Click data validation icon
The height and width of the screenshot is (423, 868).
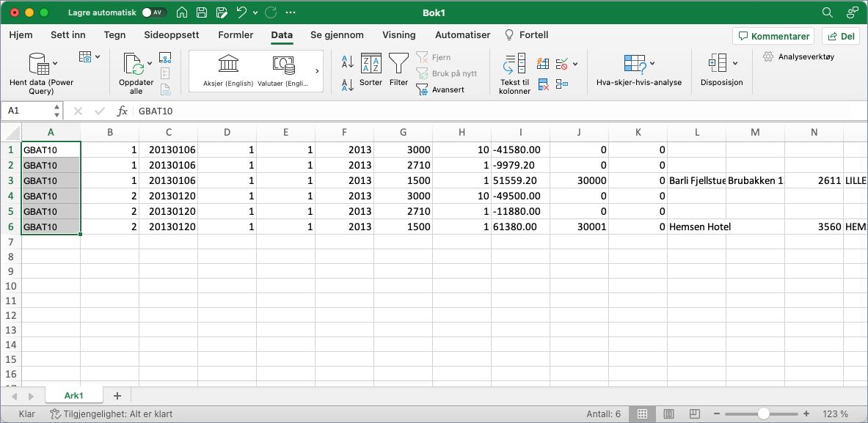pyautogui.click(x=561, y=64)
